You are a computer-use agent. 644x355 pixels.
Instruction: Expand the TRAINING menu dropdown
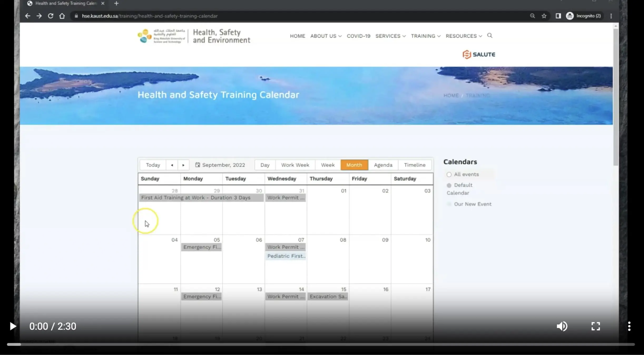(425, 36)
